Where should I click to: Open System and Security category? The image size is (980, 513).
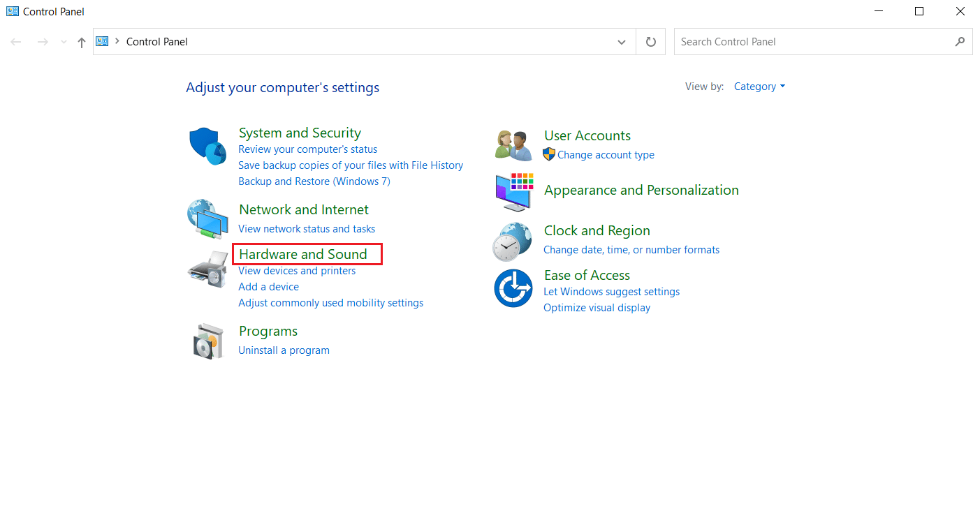300,133
